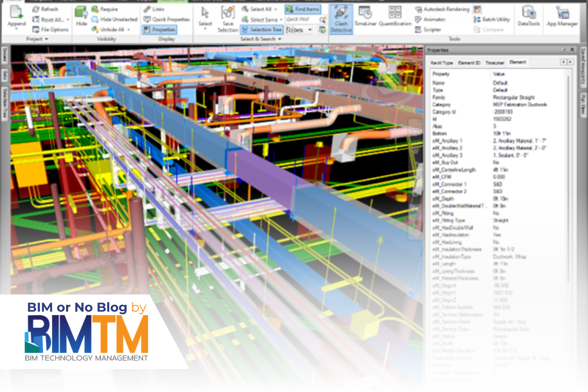
Task: Switch to the TimeLiner properties tab
Action: point(494,63)
